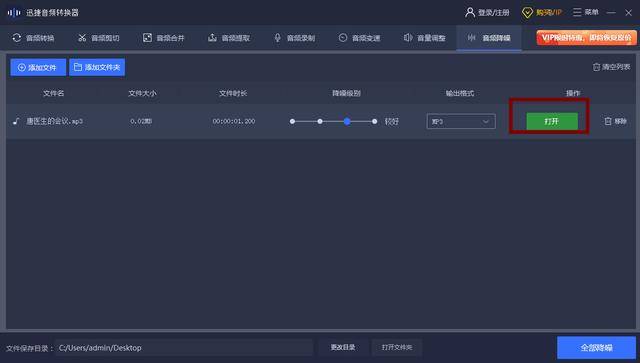
Task: Remove the file with 移除 trash icon
Action: point(615,121)
